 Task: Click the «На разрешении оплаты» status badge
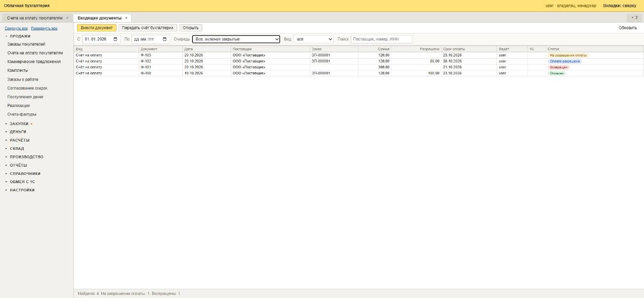click(x=568, y=55)
